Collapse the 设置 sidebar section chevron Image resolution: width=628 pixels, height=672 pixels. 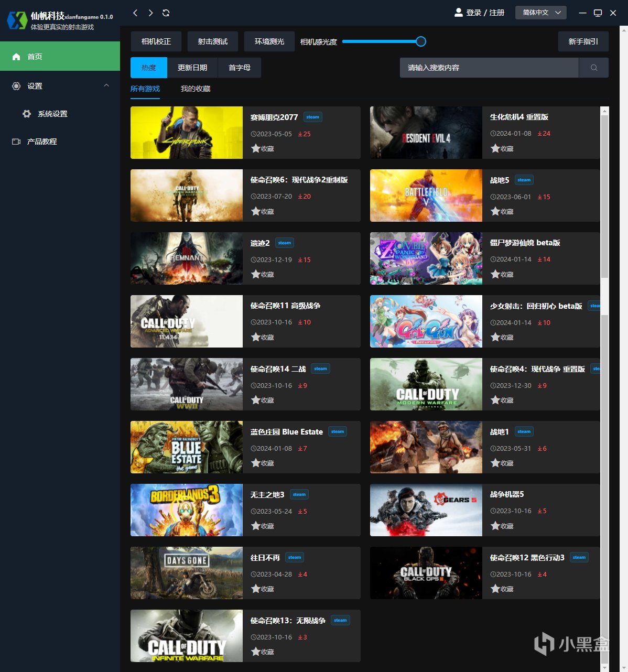(x=106, y=85)
